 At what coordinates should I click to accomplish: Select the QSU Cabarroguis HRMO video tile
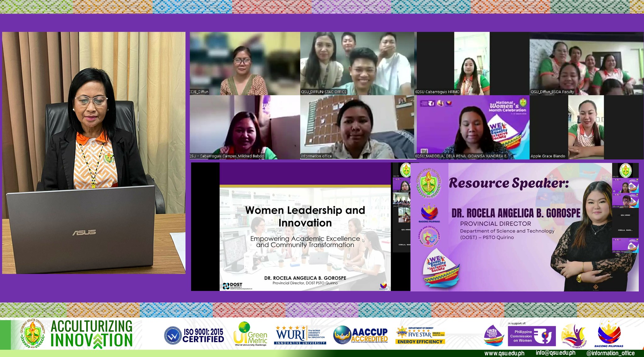[x=471, y=63]
